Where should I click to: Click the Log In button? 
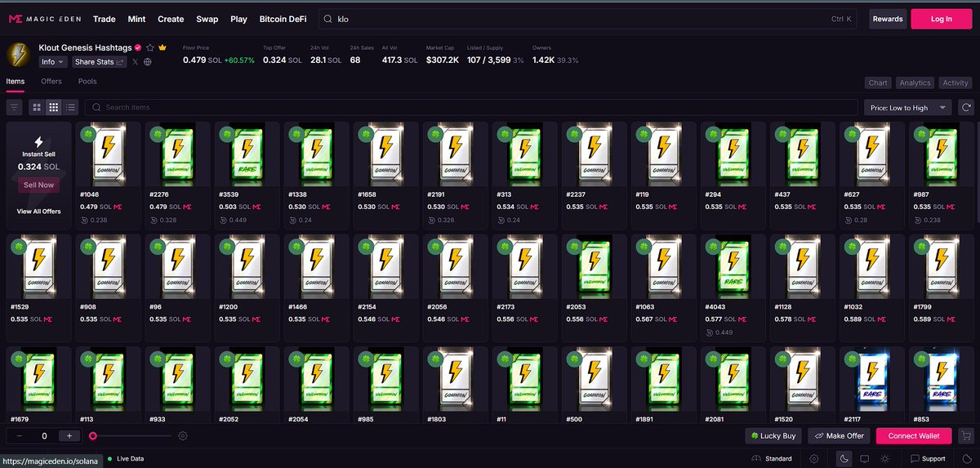pos(942,19)
